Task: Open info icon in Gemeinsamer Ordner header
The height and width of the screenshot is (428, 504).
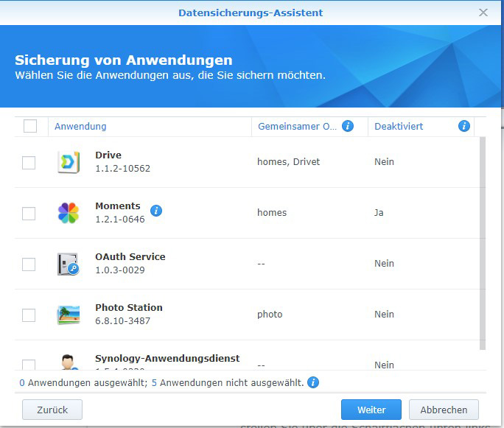Action: [x=348, y=126]
